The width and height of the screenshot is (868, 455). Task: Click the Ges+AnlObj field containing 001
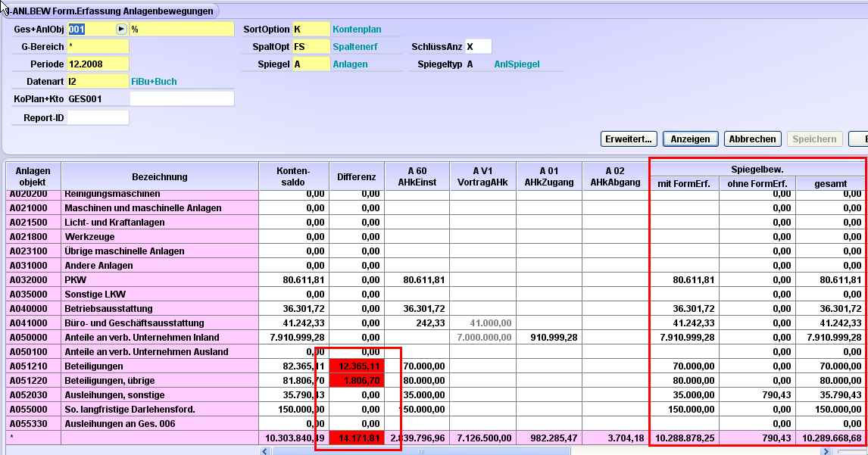click(x=92, y=29)
